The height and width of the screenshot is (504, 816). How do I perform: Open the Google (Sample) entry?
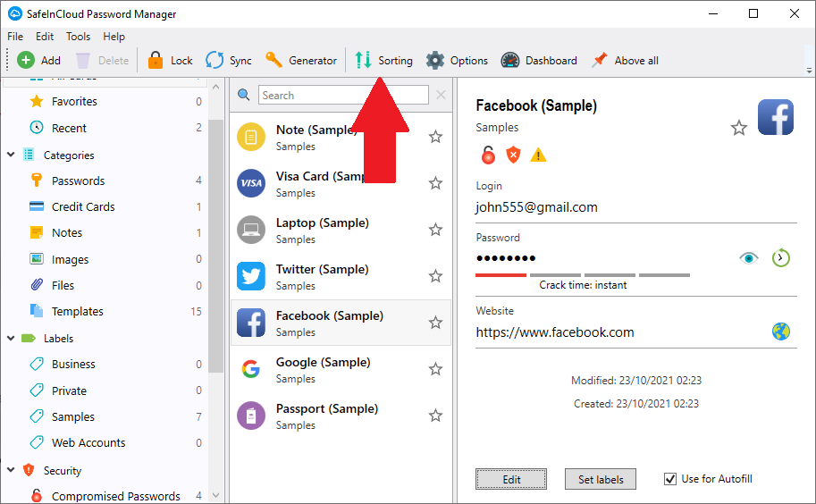(x=341, y=369)
